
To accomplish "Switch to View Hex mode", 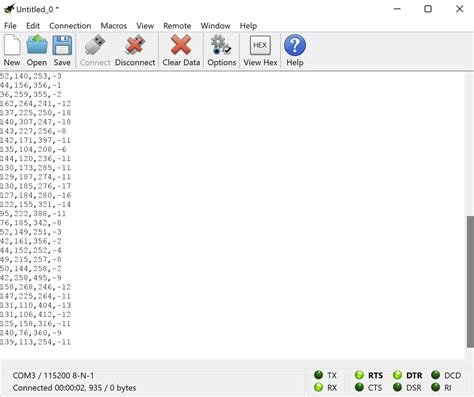I will [260, 50].
